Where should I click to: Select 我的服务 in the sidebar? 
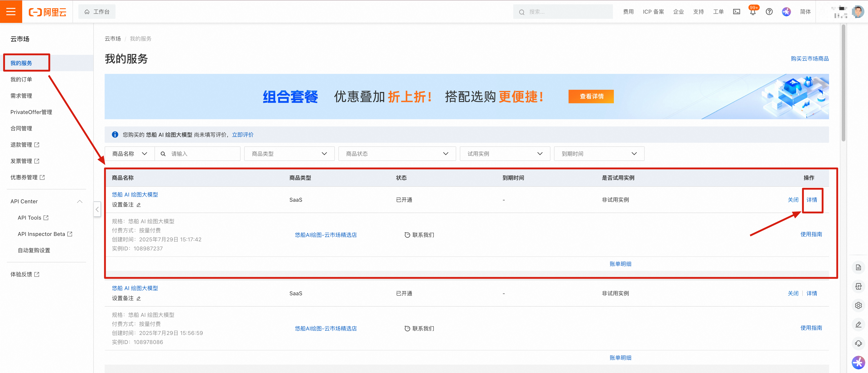(21, 63)
